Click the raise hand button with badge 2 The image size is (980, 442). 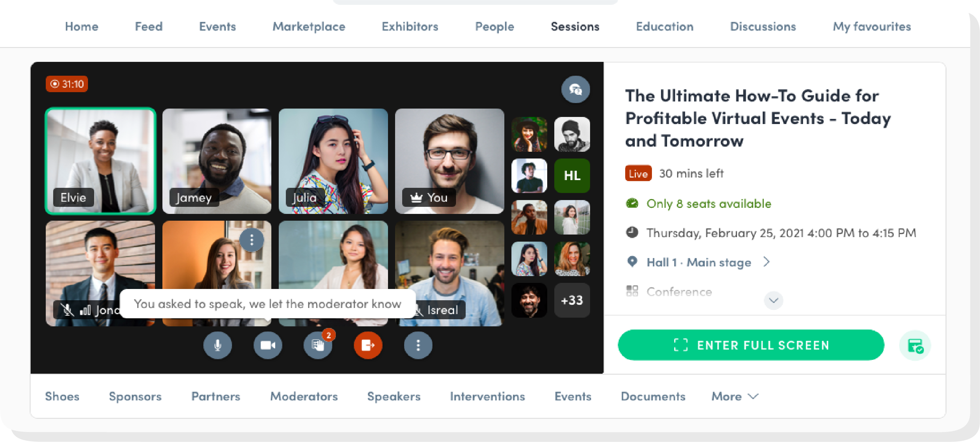pyautogui.click(x=318, y=345)
